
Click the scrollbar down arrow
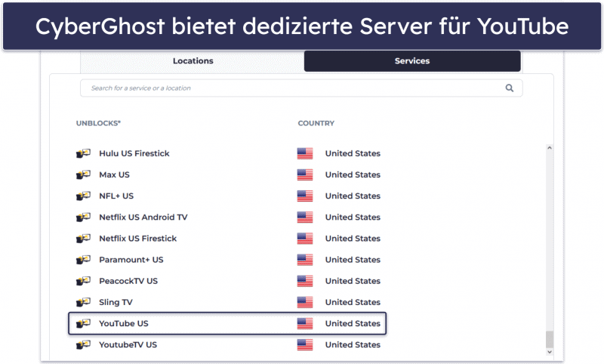550,352
